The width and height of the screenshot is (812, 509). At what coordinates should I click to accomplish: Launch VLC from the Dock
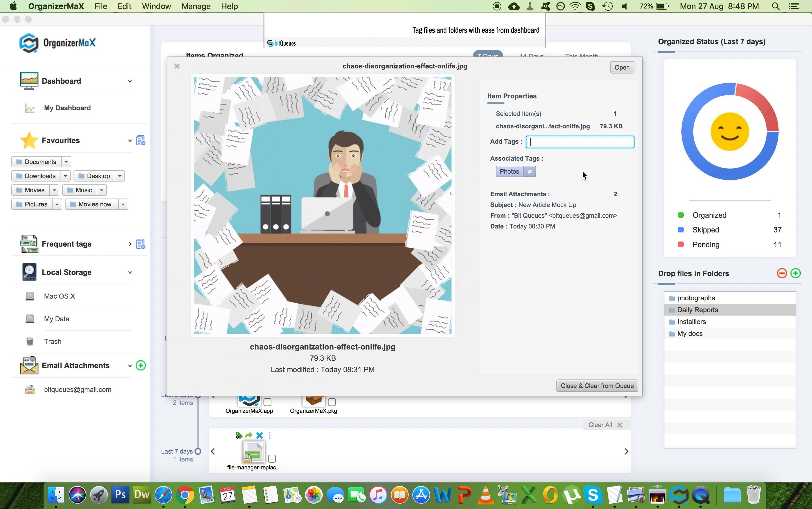tap(486, 495)
